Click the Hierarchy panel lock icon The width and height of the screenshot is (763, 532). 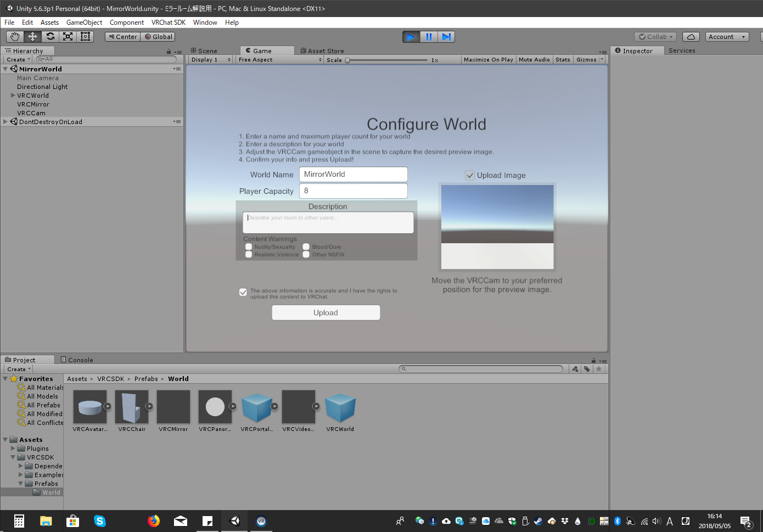(x=169, y=52)
